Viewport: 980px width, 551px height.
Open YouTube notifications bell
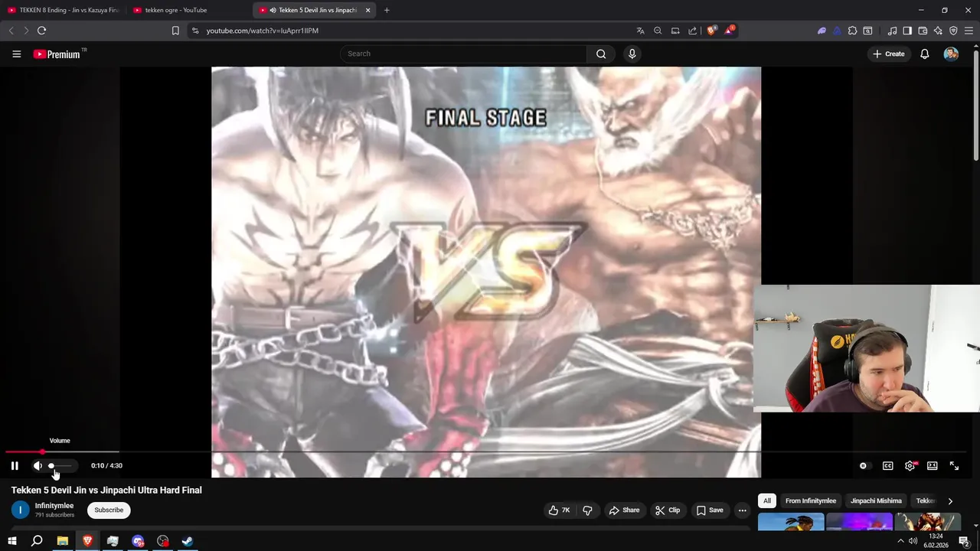925,54
